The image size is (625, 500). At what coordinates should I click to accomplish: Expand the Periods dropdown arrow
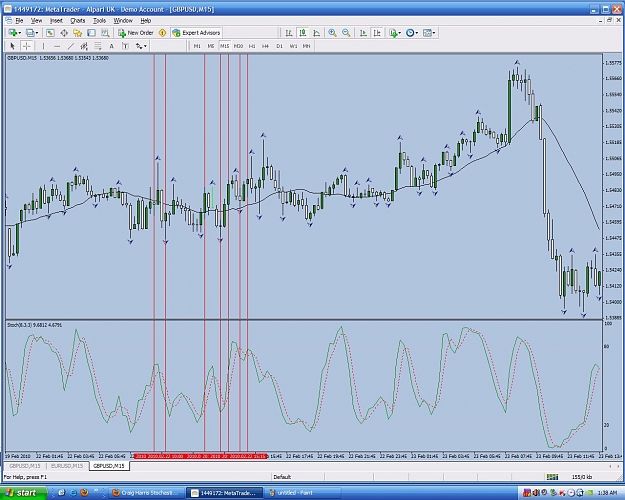417,33
